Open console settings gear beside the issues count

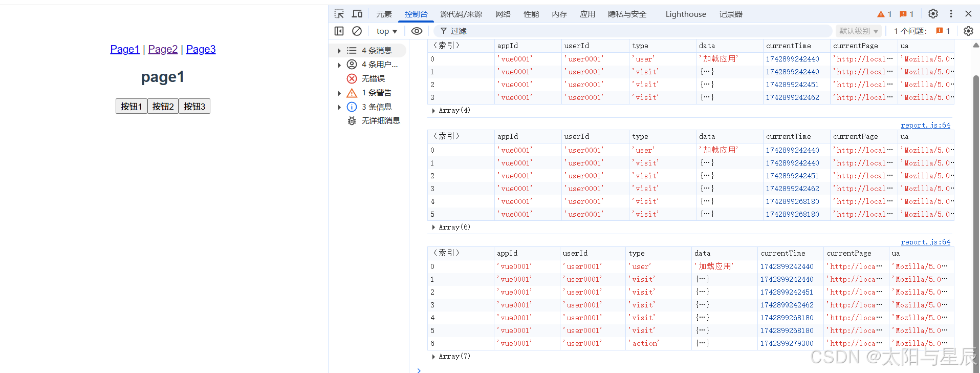pyautogui.click(x=968, y=31)
